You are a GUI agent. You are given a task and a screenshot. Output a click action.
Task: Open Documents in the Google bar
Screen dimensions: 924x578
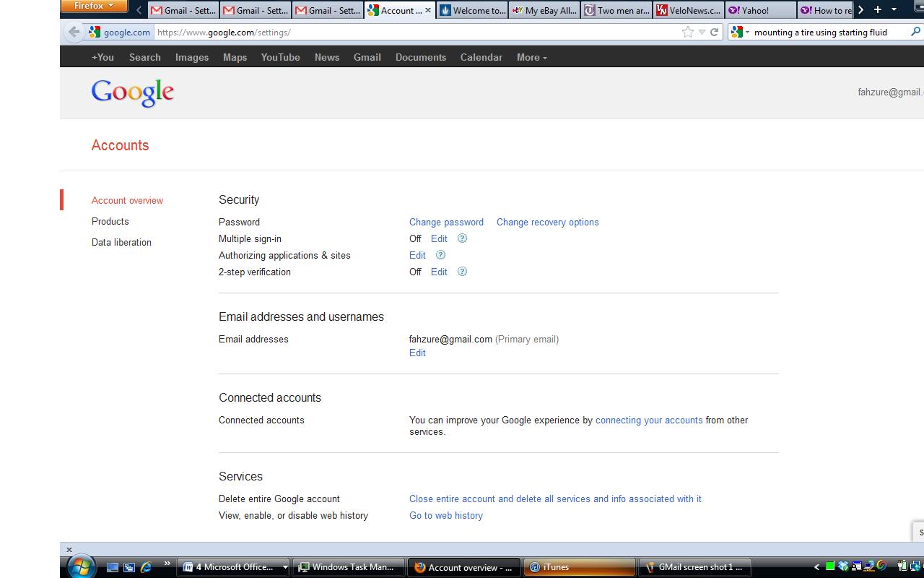(x=421, y=57)
